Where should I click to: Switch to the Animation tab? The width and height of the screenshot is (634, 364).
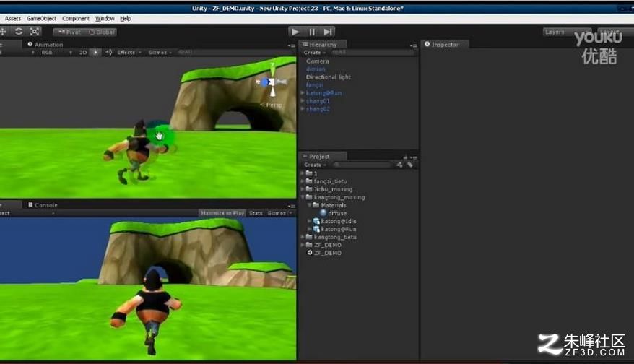pyautogui.click(x=45, y=45)
